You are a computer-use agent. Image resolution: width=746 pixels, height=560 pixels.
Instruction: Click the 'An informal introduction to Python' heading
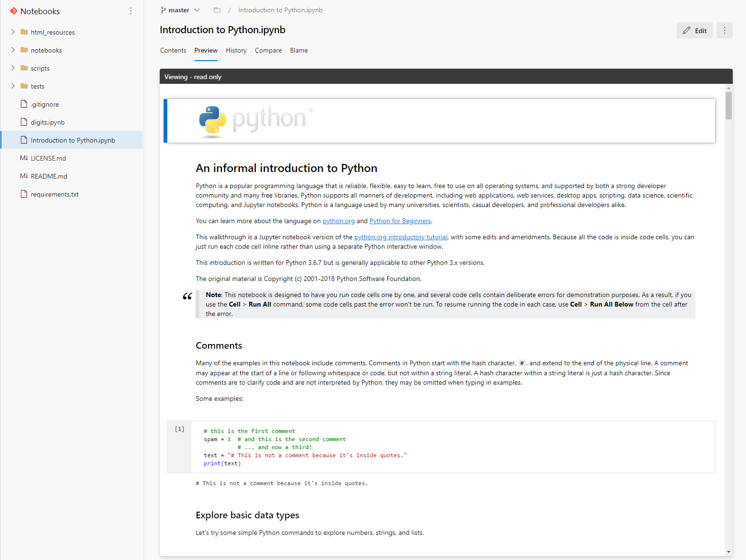click(287, 168)
